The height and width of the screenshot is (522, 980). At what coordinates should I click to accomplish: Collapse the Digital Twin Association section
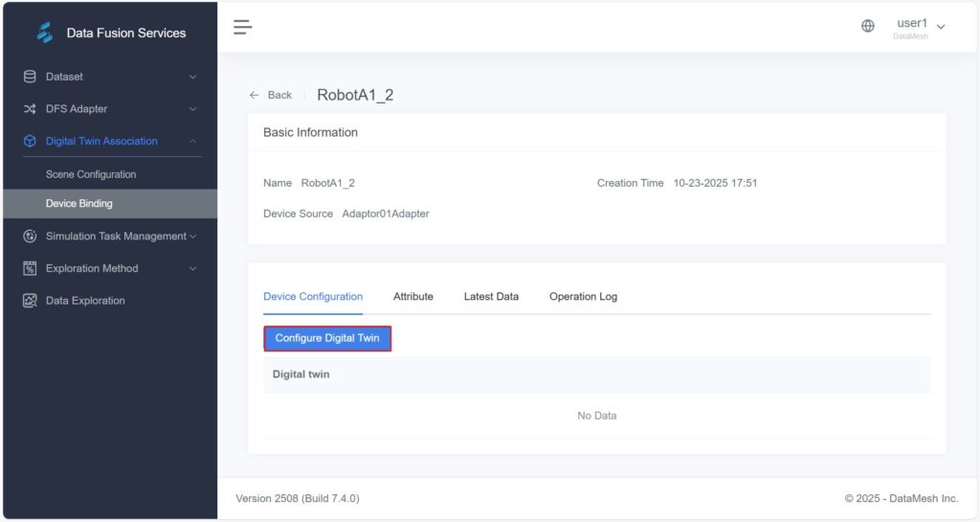[192, 141]
